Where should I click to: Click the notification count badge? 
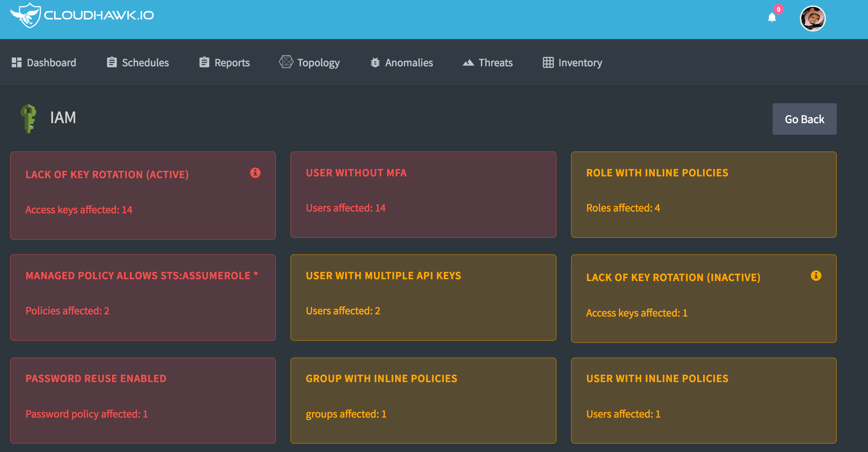[778, 9]
